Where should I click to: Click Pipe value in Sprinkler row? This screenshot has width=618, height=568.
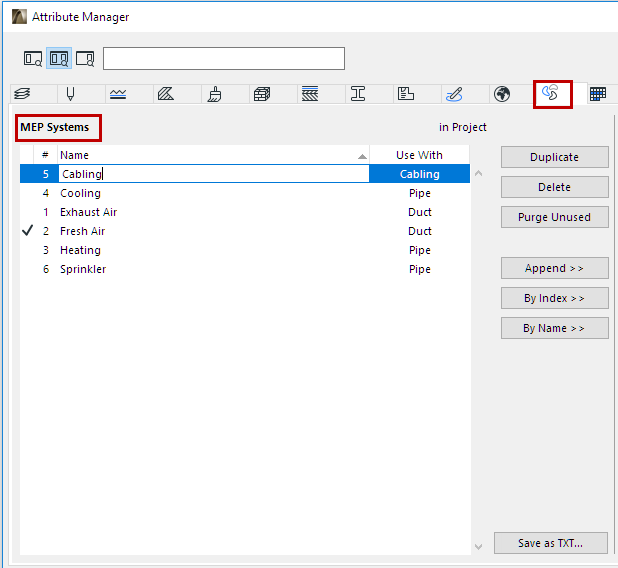pos(420,269)
